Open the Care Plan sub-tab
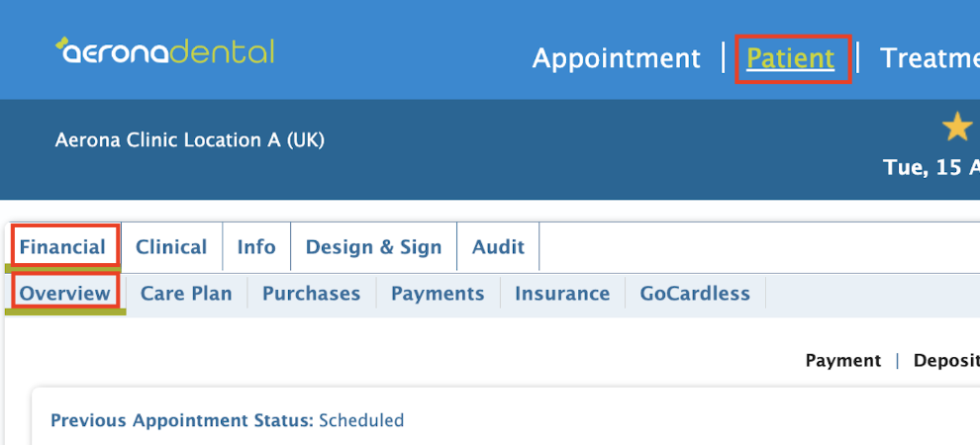 point(186,294)
